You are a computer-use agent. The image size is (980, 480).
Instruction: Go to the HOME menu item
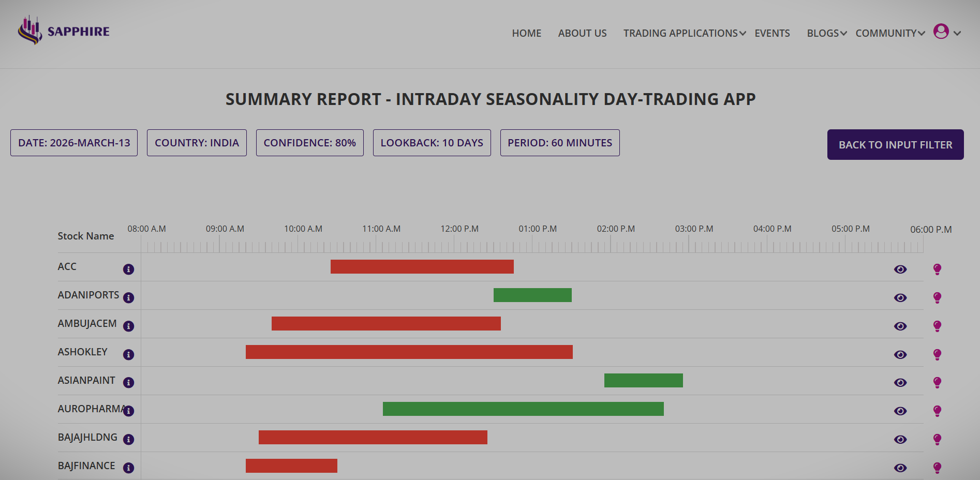coord(526,33)
